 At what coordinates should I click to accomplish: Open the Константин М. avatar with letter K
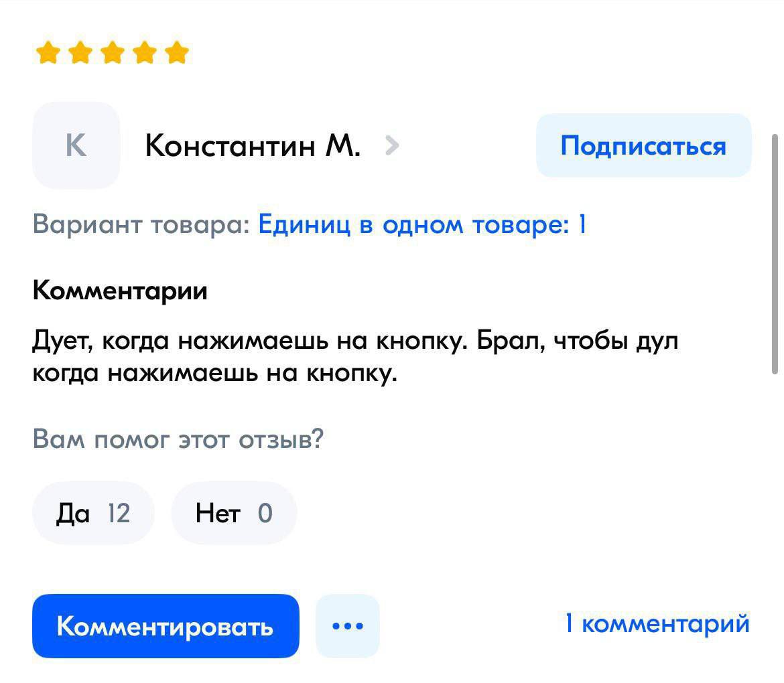pyautogui.click(x=76, y=145)
